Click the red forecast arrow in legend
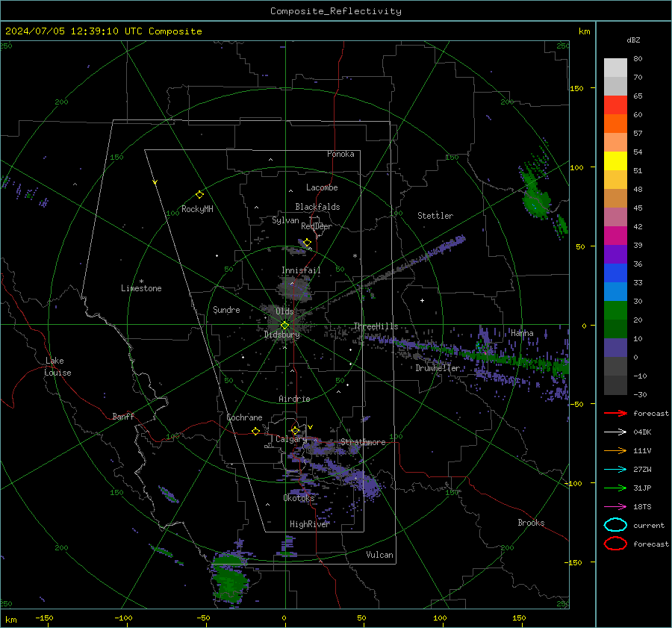Screen dimensions: 672x628 point(615,413)
